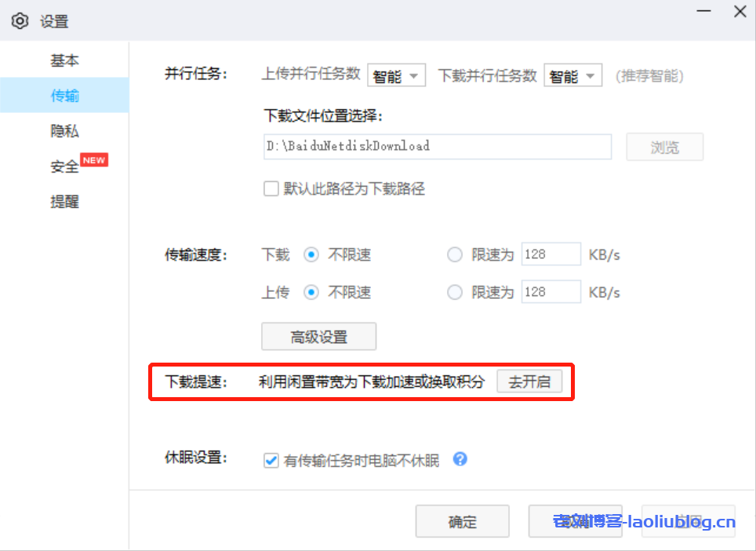Viewport: 756px width, 551px height.
Task: Switch to the 隐私 settings tab
Action: pos(64,131)
